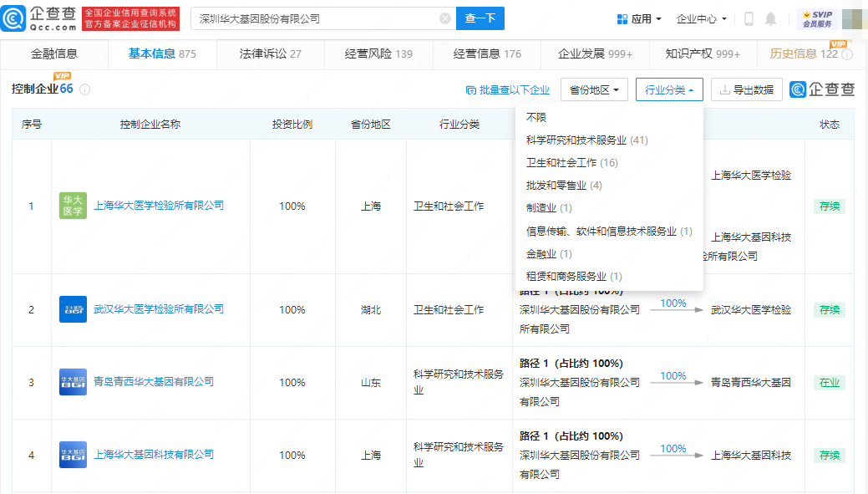The height and width of the screenshot is (494, 868).
Task: Open the mobile phone app icon
Action: 749,19
